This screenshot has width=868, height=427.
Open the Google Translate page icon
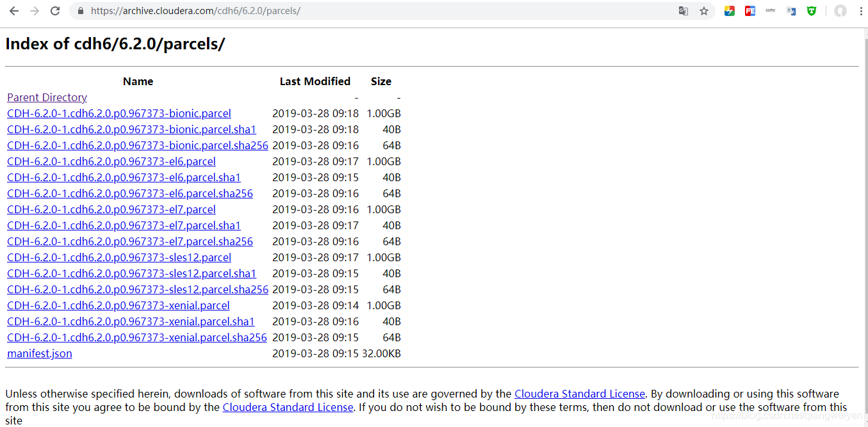pyautogui.click(x=684, y=11)
